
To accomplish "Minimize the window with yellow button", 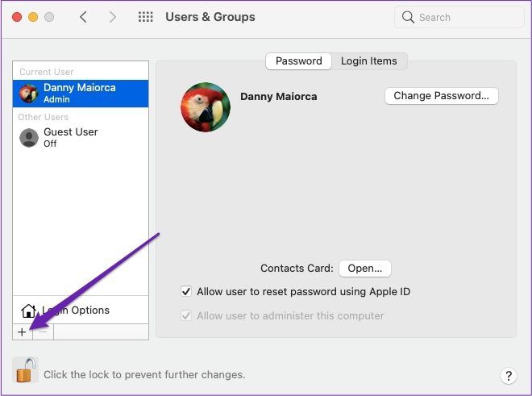I will coord(33,17).
